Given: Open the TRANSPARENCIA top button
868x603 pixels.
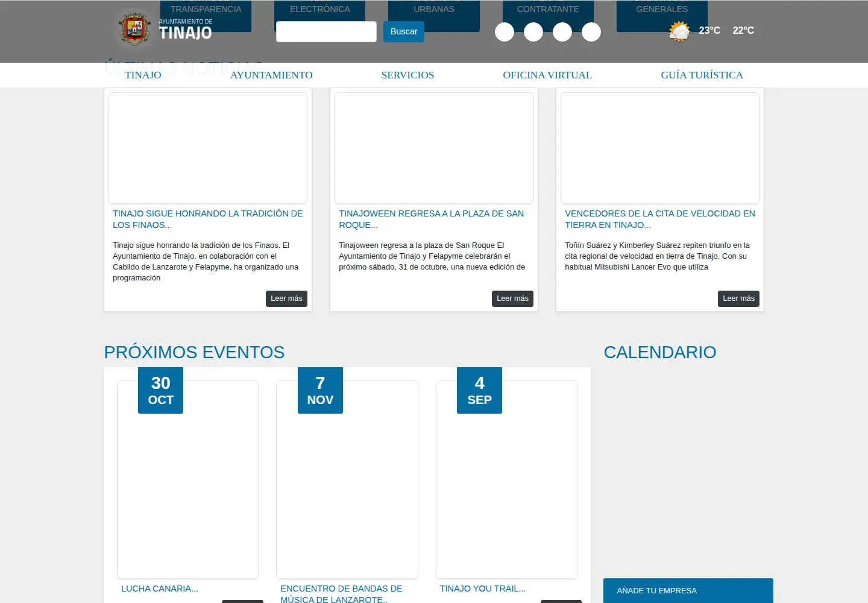Looking at the screenshot, I should 206,16.
